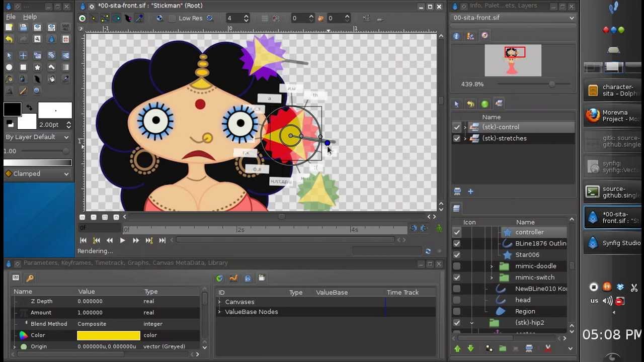This screenshot has height=362, width=644.
Task: Expand Canvases in library tree
Action: tap(219, 302)
